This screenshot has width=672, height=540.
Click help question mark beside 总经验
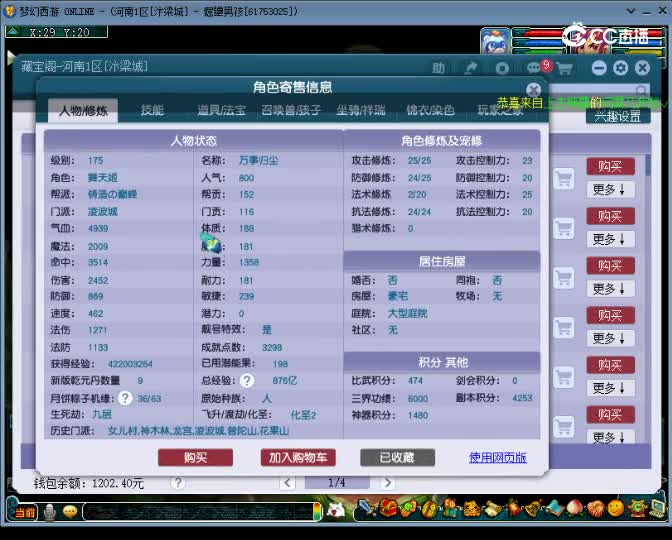[247, 380]
